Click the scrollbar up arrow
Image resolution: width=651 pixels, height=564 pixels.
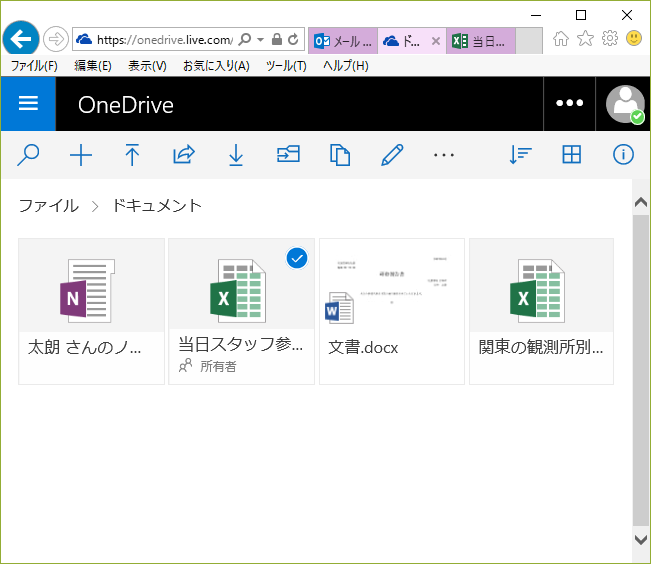[x=641, y=202]
